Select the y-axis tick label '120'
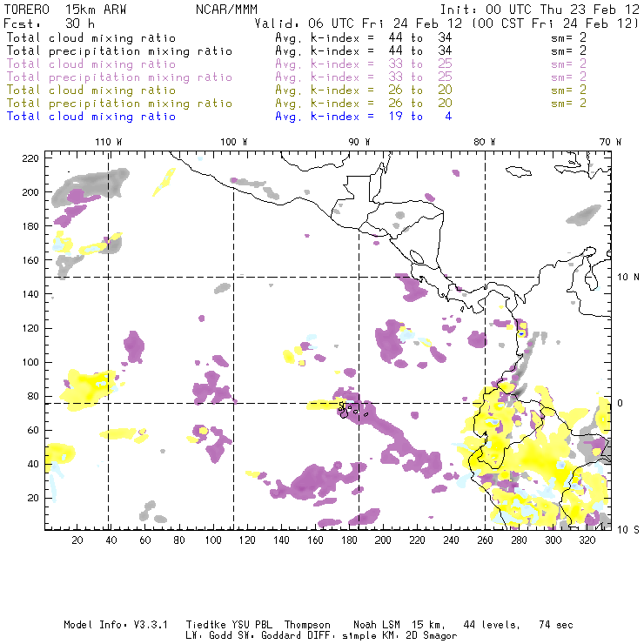This screenshot has width=644, height=644. (30, 328)
